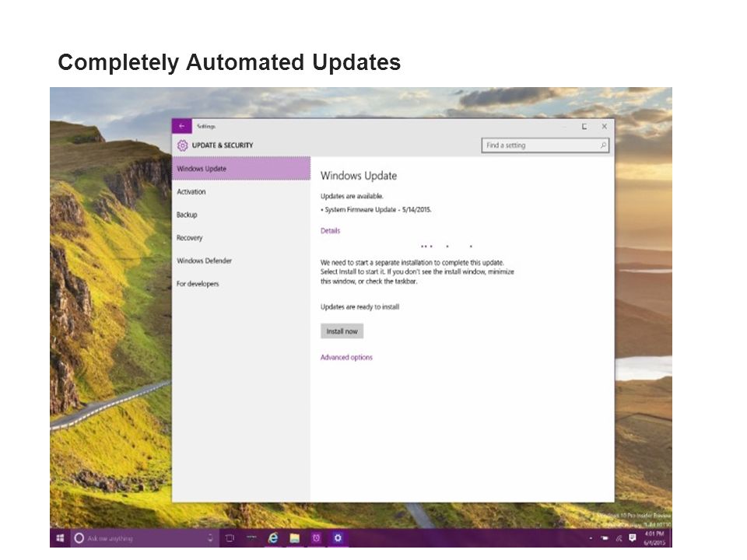Maximize the Settings window
The width and height of the screenshot is (747, 560).
click(584, 126)
